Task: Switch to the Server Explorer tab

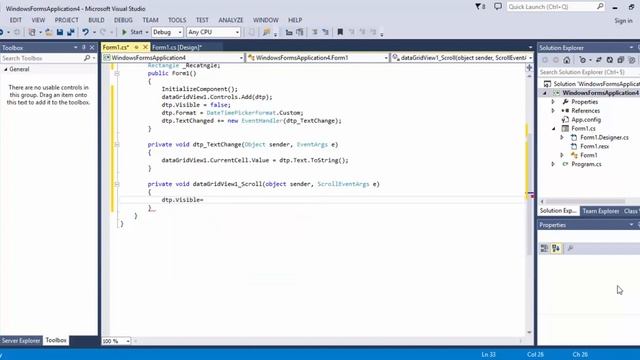Action: 21,340
